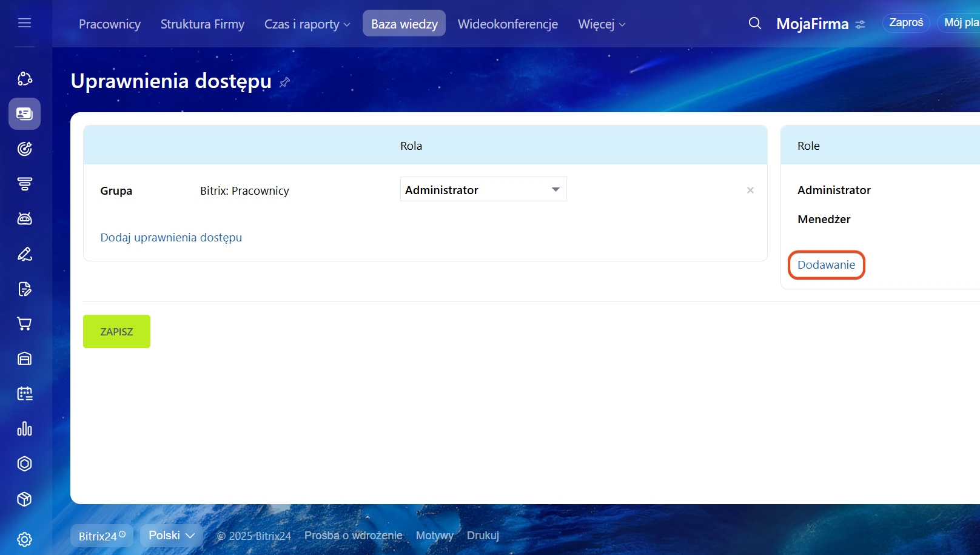Image resolution: width=980 pixels, height=555 pixels.
Task: Click the target goal icon in sidebar
Action: click(24, 149)
